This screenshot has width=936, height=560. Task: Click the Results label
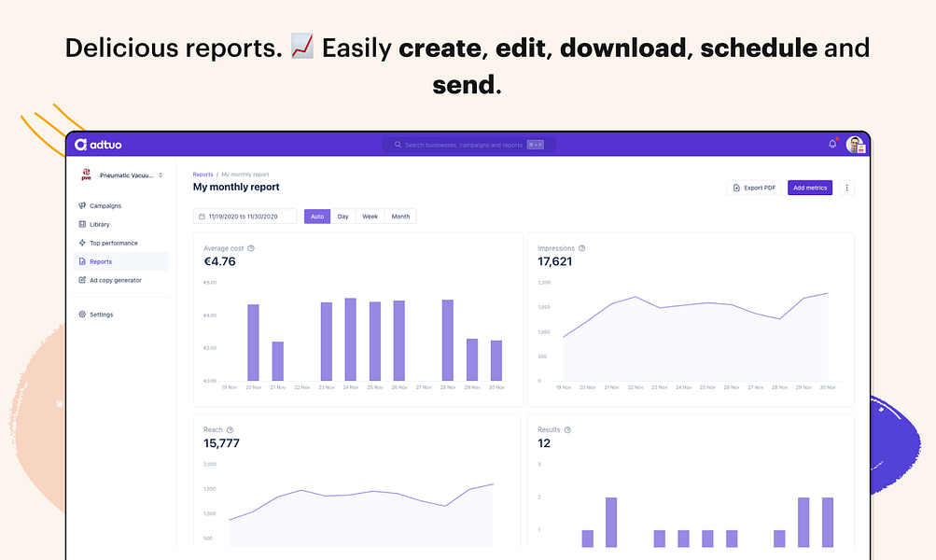(x=549, y=430)
